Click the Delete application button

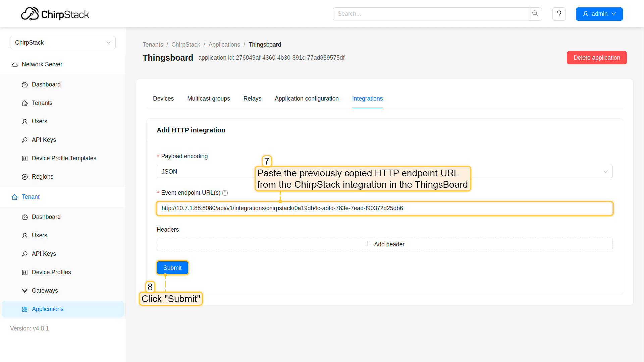coord(596,58)
